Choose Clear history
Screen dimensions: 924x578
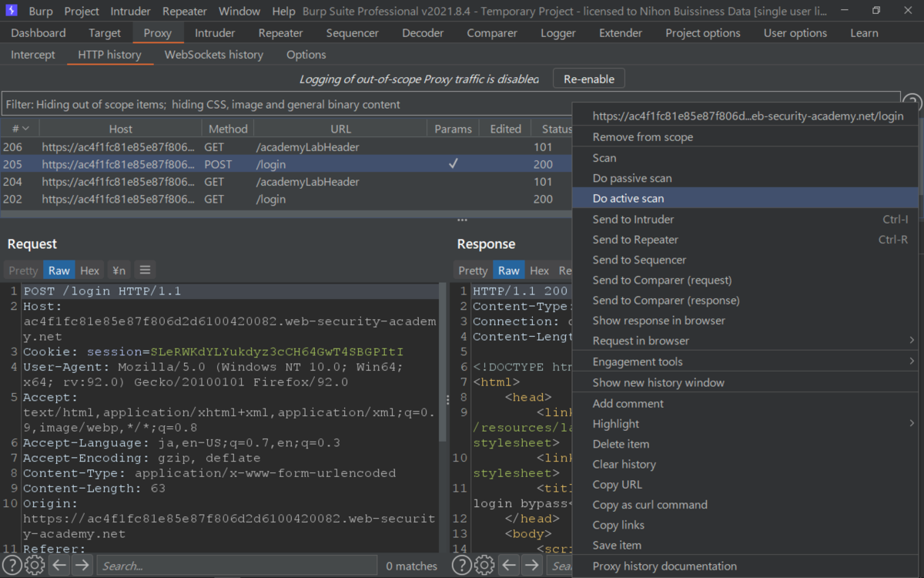pos(745,464)
